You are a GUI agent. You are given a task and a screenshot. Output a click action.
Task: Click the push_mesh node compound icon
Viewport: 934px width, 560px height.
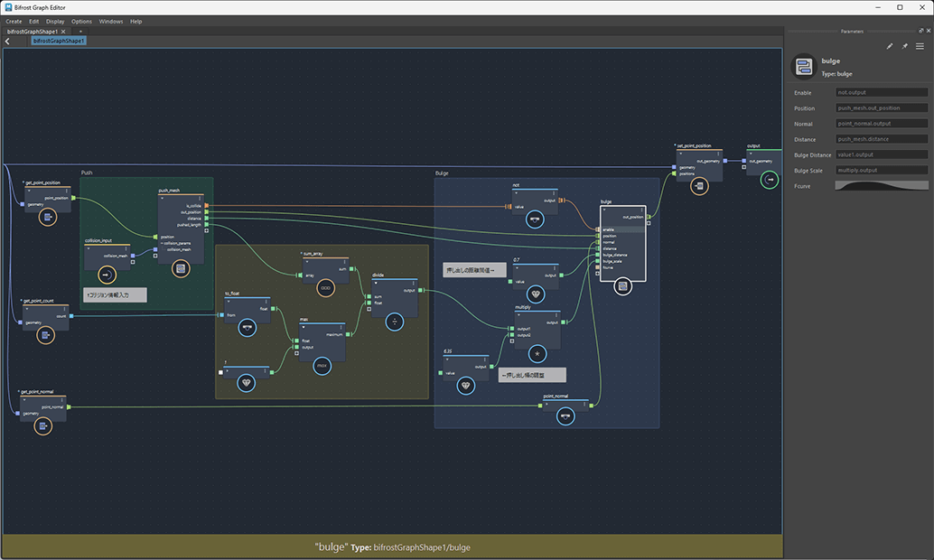tap(181, 268)
